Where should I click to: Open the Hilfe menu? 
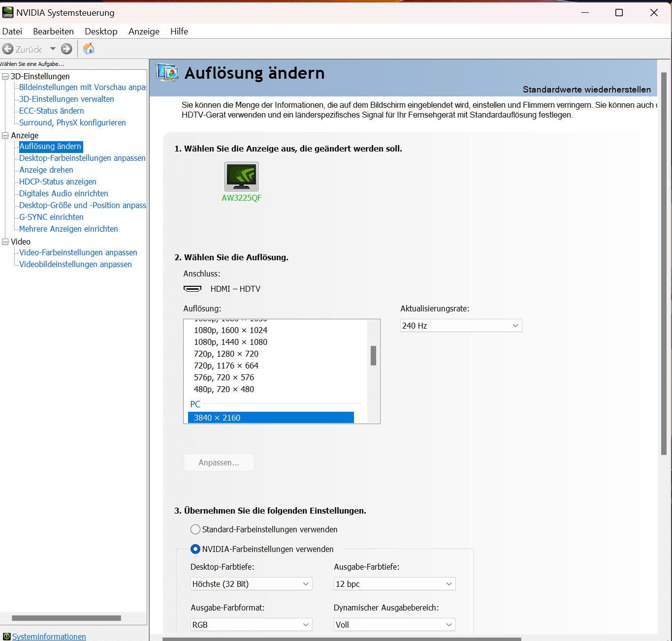click(179, 31)
